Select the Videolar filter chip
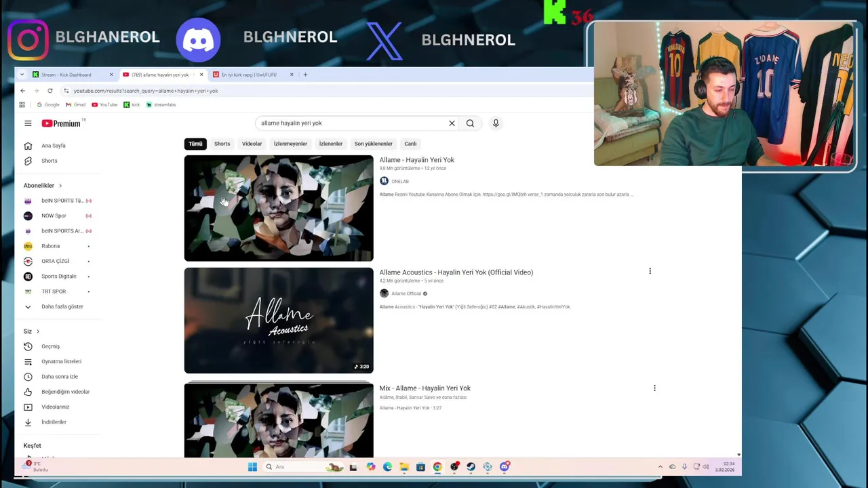Viewport: 868px width, 488px height. point(252,144)
